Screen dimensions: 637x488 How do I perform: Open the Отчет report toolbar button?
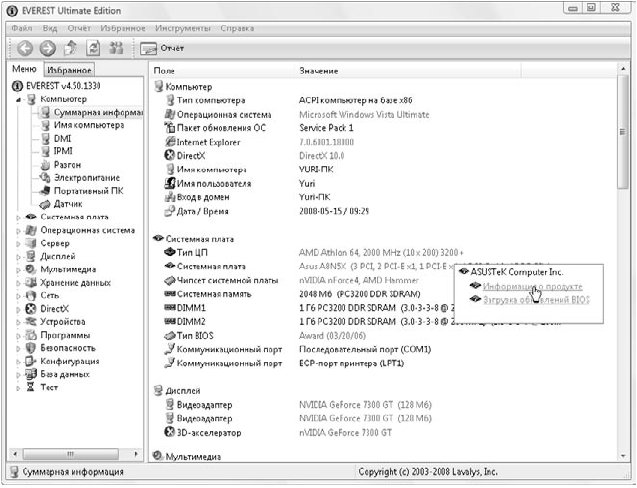[x=162, y=48]
